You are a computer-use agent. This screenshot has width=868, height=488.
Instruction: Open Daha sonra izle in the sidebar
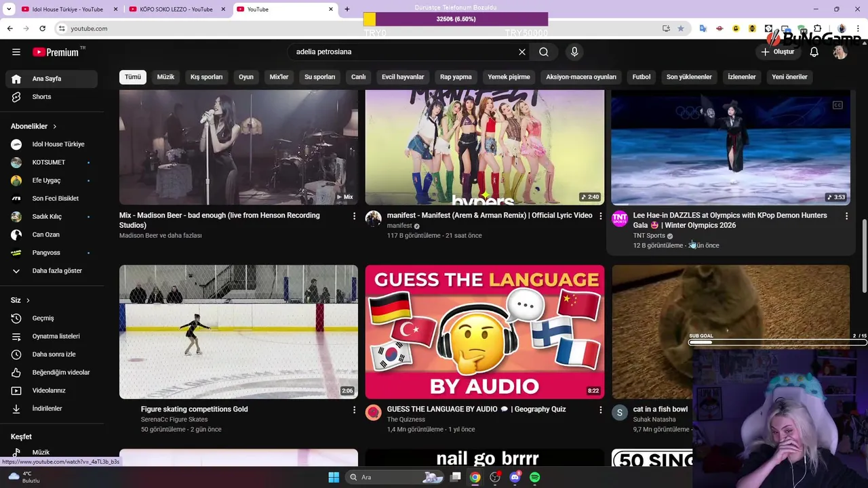pos(52,354)
